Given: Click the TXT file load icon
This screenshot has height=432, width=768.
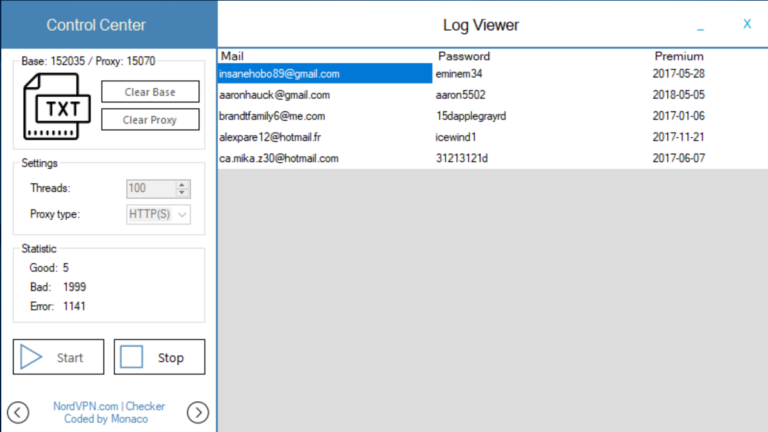Looking at the screenshot, I should [x=57, y=106].
